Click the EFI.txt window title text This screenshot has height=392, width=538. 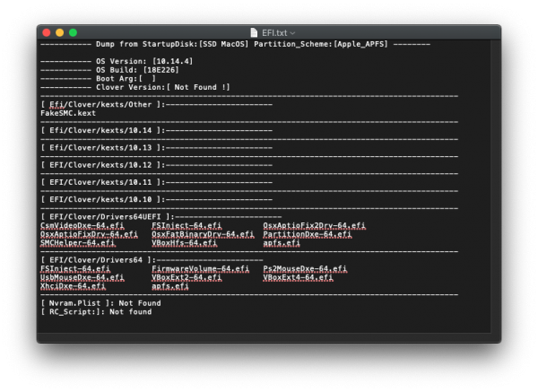coord(274,33)
